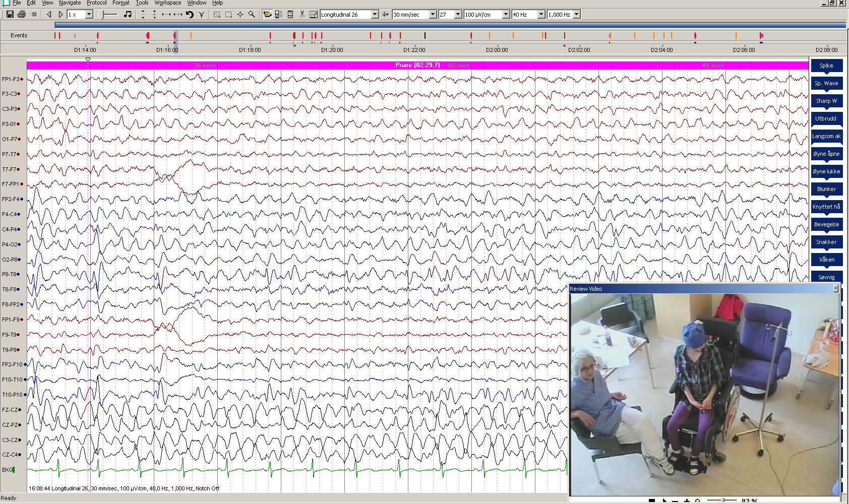Click the FP1-F3 channel label

[13, 79]
